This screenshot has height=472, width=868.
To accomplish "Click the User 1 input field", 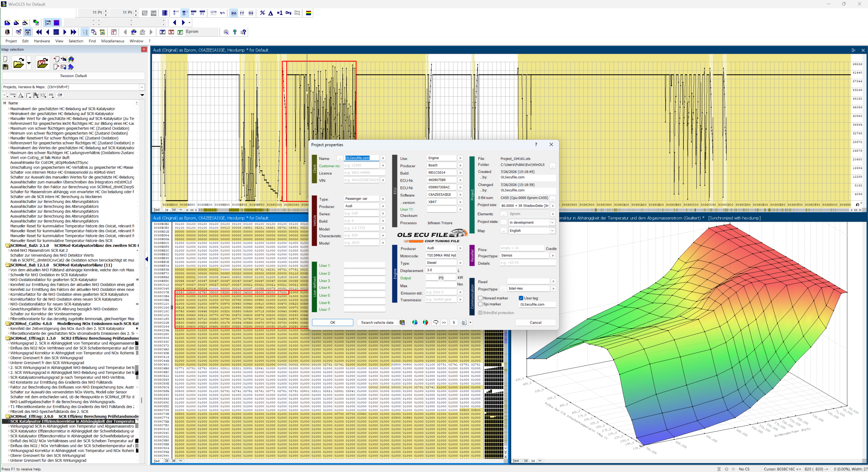I will (x=364, y=265).
